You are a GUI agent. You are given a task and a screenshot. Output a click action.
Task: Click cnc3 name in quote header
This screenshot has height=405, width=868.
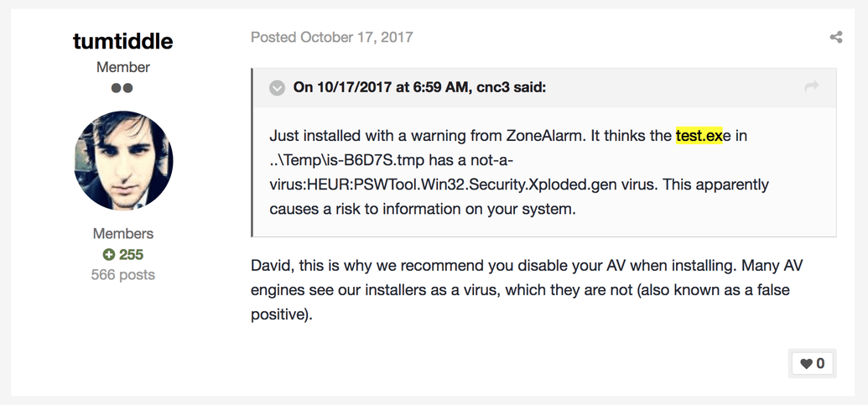point(494,87)
